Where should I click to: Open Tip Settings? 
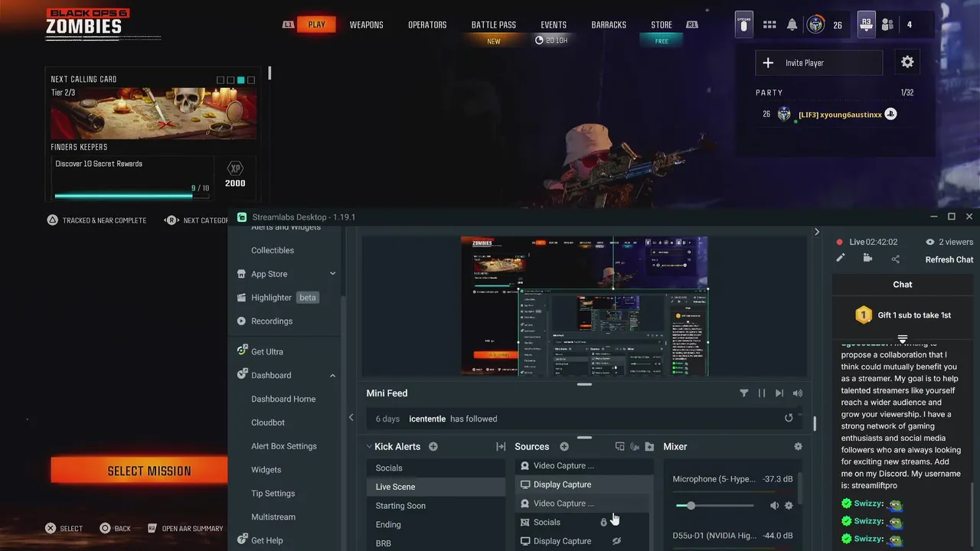pos(273,494)
